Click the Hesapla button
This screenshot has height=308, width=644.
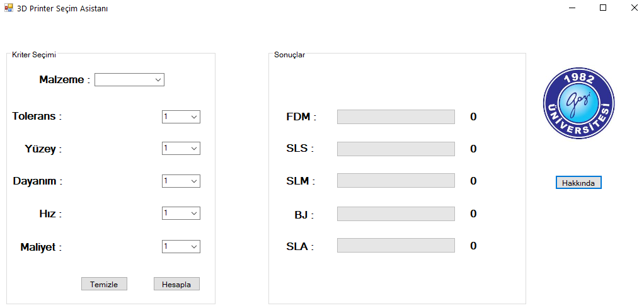tap(176, 284)
